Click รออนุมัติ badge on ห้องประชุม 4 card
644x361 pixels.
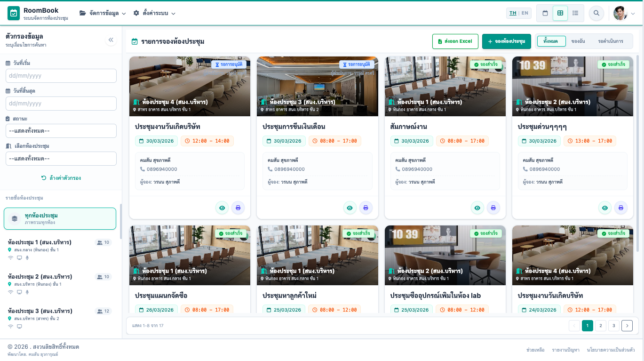click(229, 64)
